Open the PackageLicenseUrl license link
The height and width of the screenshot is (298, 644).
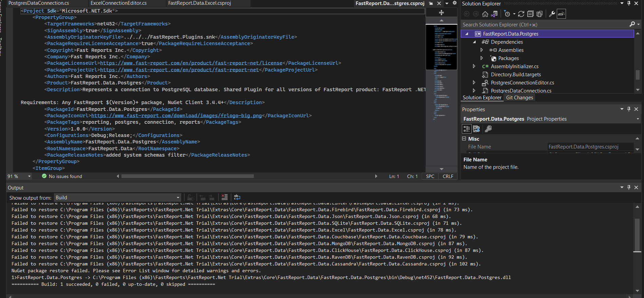coord(191,63)
